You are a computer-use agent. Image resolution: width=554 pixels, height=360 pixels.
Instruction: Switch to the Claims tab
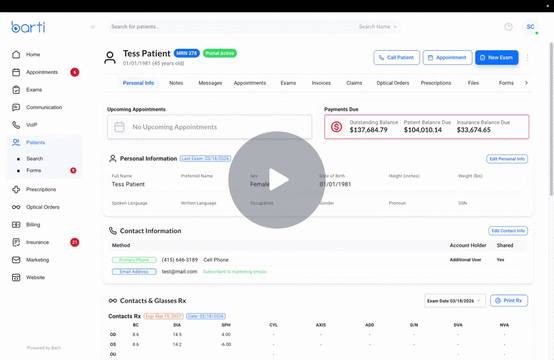pos(354,83)
